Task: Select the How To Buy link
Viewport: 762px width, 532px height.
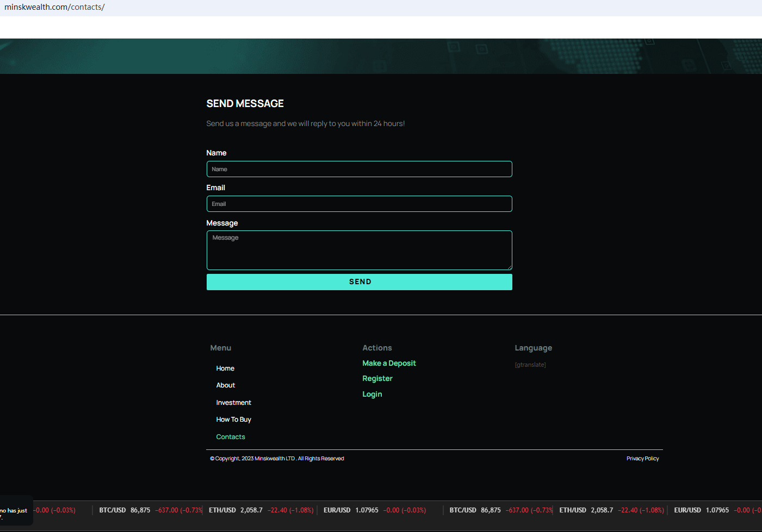Action: [x=233, y=420]
